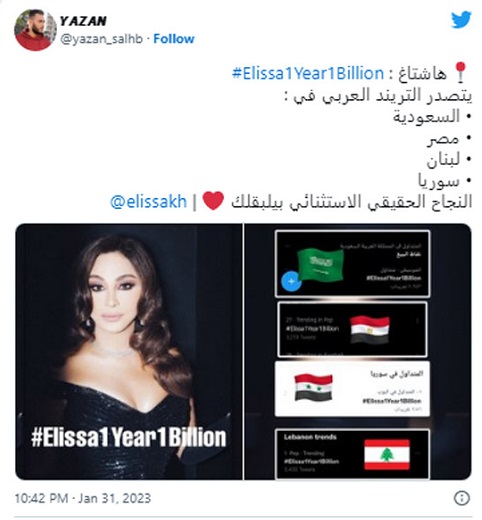
Task: Click the Egypt flag image
Action: click(370, 329)
